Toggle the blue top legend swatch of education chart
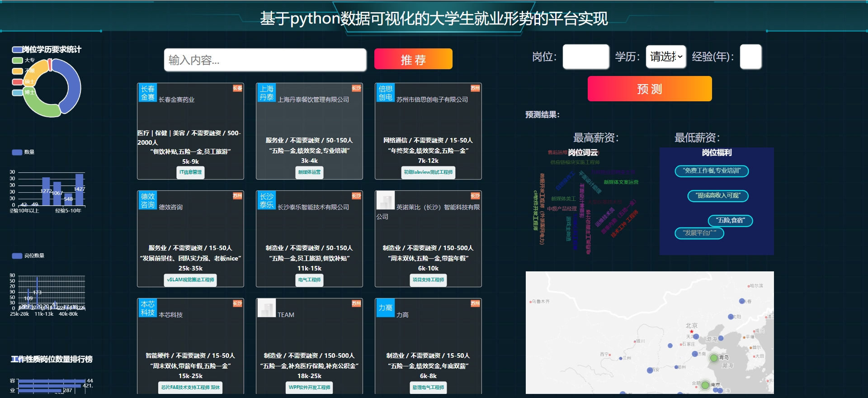The height and width of the screenshot is (398, 868). (17, 49)
